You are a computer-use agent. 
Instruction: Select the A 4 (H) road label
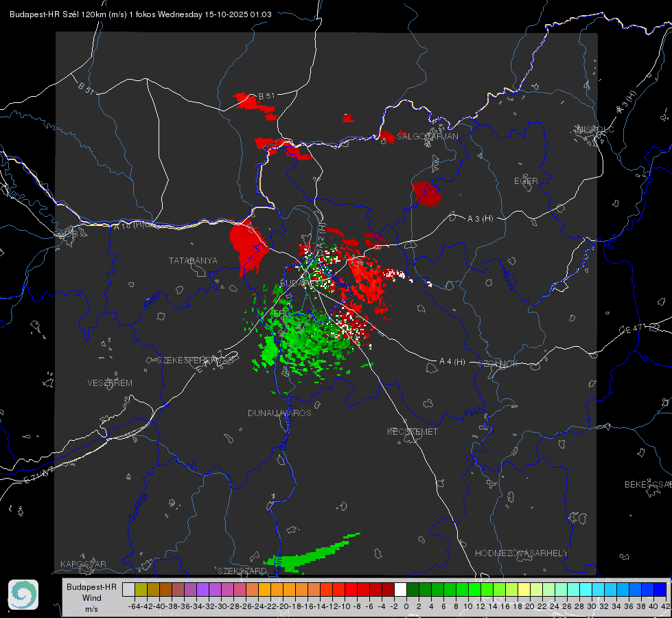pyautogui.click(x=452, y=362)
